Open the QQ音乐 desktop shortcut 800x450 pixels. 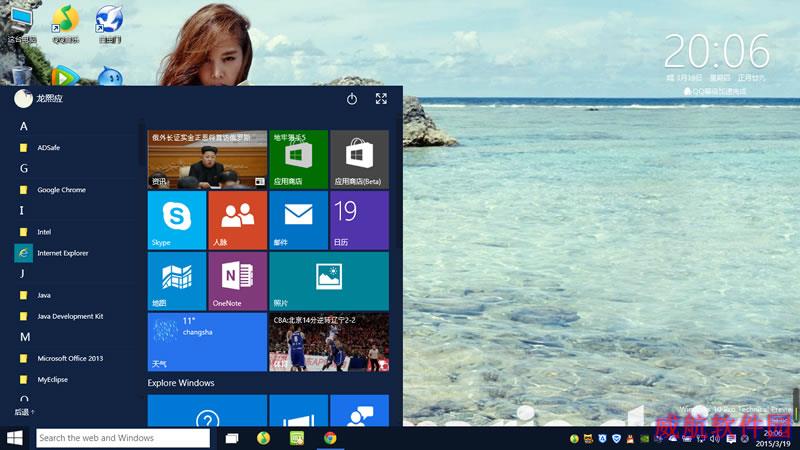pyautogui.click(x=65, y=23)
